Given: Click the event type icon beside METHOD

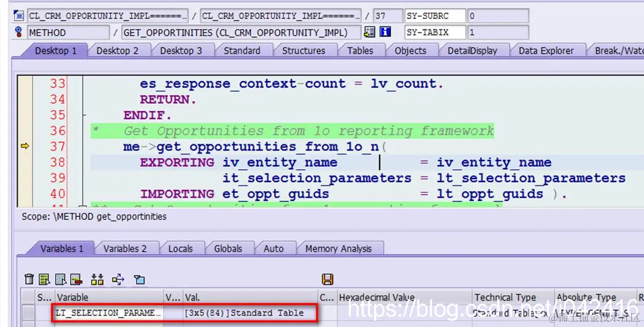Looking at the screenshot, I should coord(18,32).
